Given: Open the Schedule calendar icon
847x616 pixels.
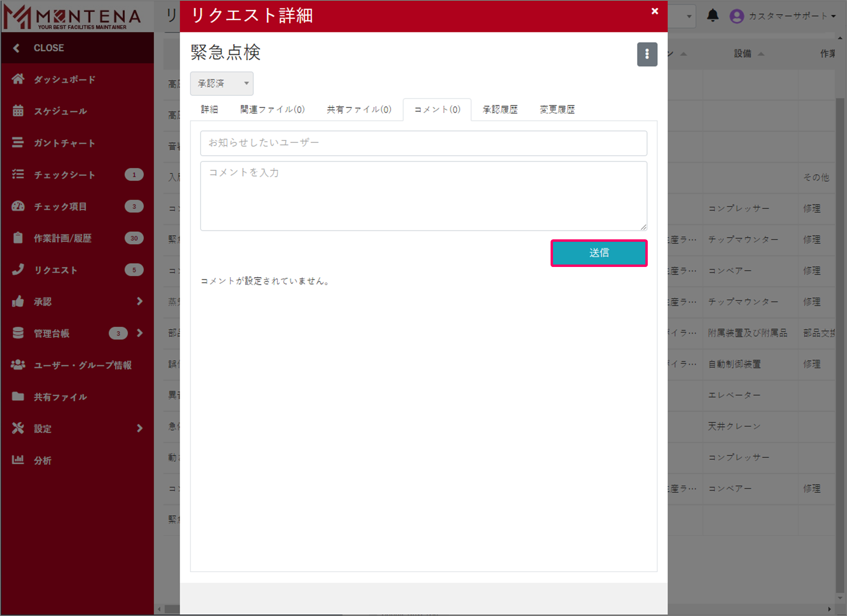Looking at the screenshot, I should tap(17, 111).
